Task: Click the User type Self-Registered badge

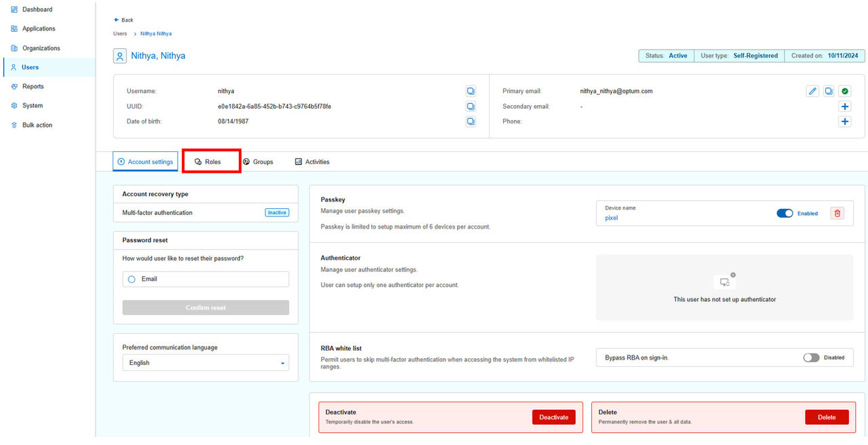Action: pyautogui.click(x=739, y=56)
